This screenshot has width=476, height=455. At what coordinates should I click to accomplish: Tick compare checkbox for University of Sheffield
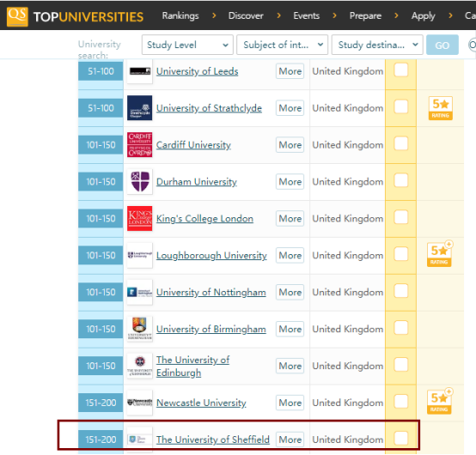click(x=401, y=438)
